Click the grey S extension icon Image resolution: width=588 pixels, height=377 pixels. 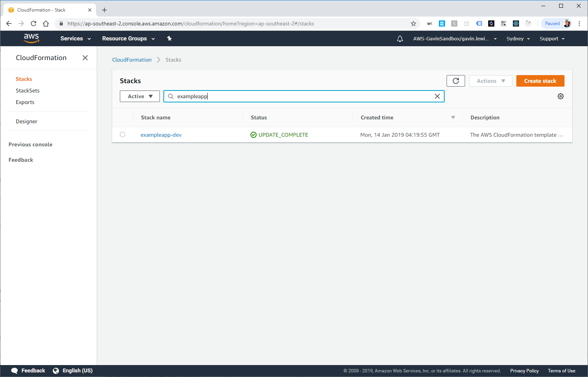454,23
